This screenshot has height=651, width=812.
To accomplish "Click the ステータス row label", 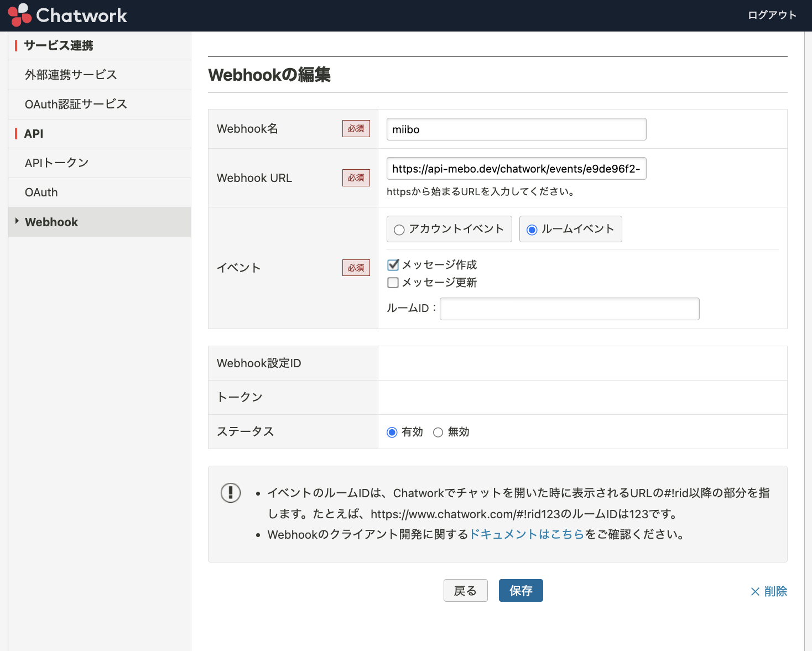I will [x=246, y=431].
